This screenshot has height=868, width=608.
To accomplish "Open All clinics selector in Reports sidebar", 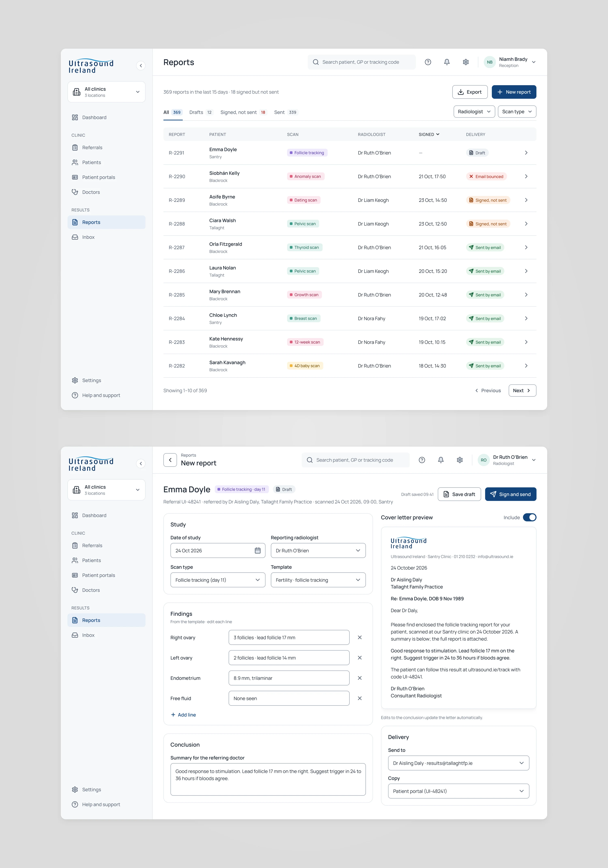I will pos(107,92).
